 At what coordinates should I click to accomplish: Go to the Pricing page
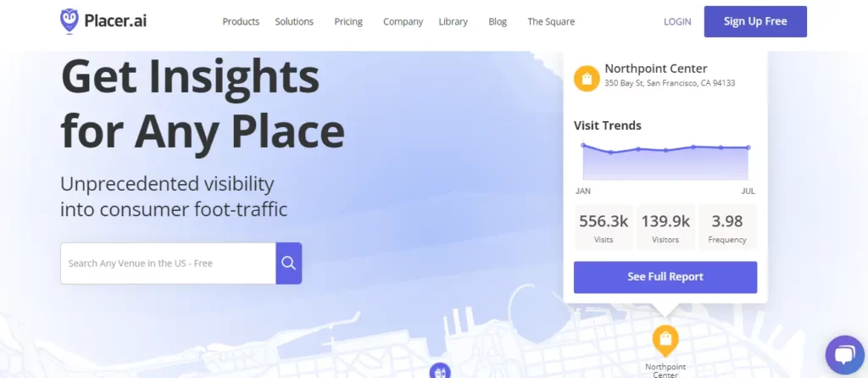(x=348, y=21)
